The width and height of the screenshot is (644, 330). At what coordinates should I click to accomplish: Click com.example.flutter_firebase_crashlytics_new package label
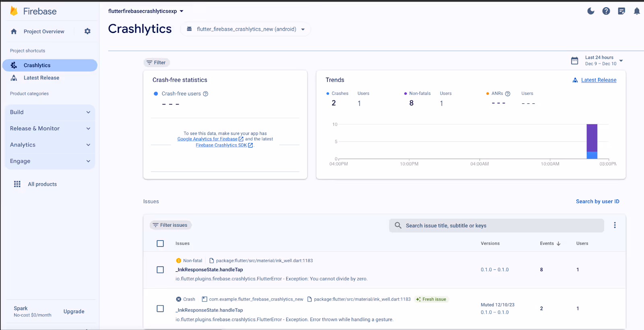tap(256, 299)
